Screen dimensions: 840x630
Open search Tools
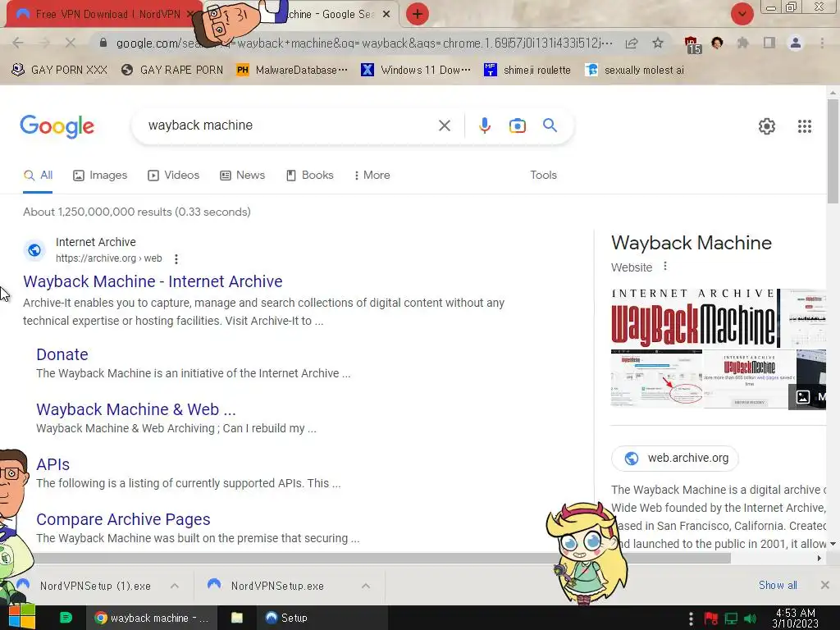(x=543, y=176)
